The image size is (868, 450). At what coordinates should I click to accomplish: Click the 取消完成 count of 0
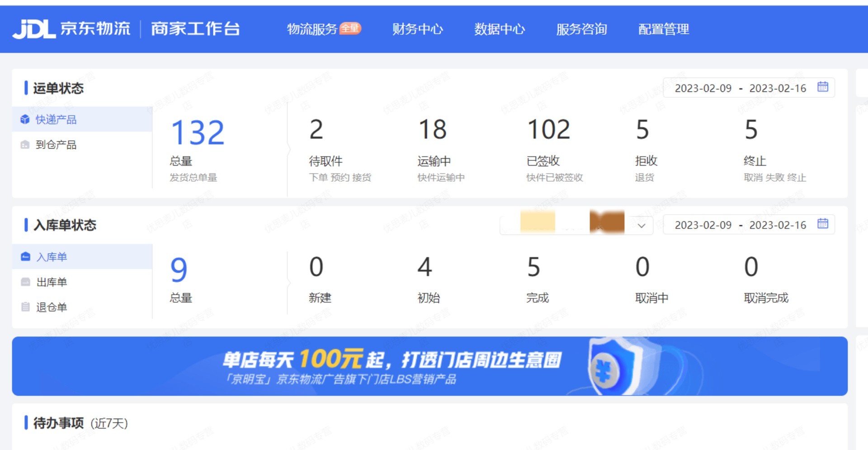pyautogui.click(x=751, y=267)
